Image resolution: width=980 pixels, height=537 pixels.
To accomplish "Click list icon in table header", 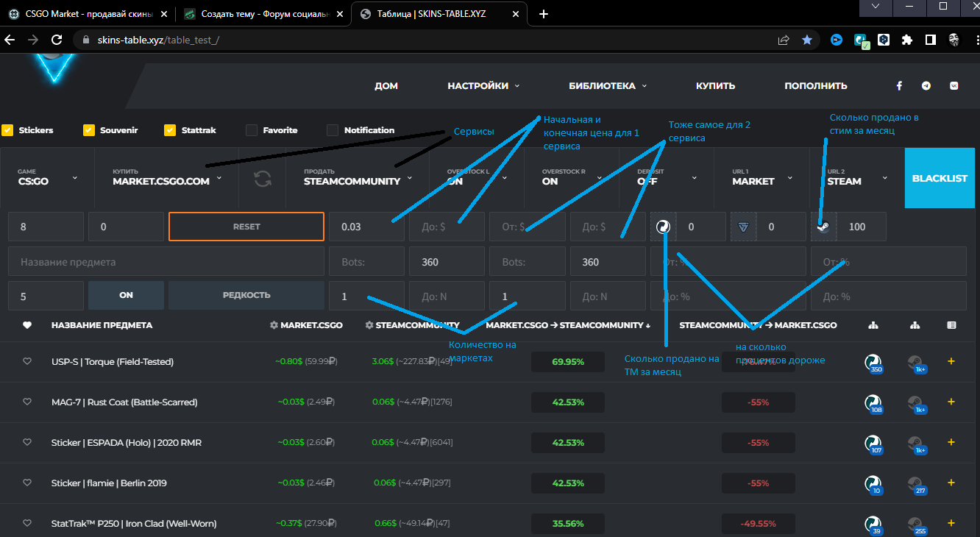I will tap(951, 325).
